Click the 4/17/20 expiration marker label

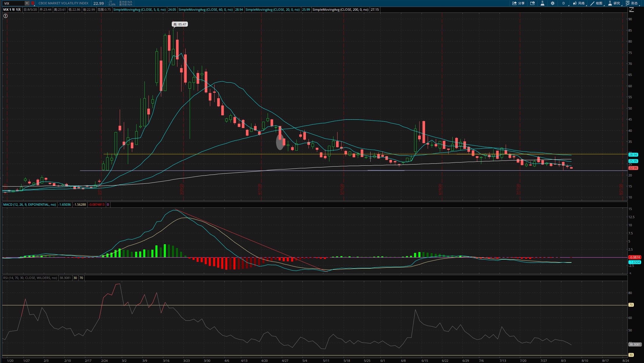point(260,189)
